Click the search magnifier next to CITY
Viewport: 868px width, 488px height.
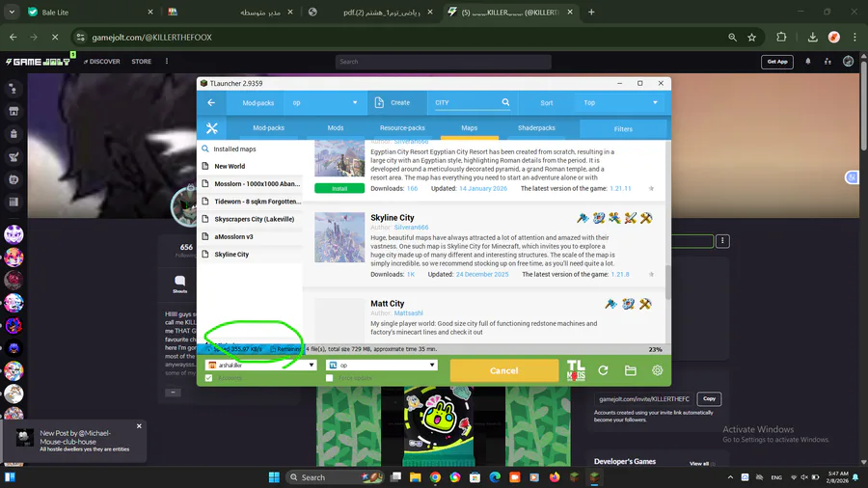tap(505, 102)
